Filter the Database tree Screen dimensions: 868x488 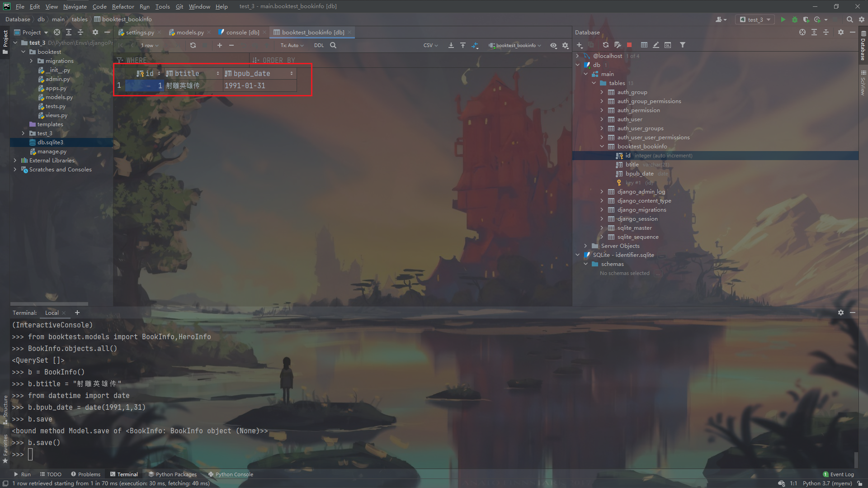(x=683, y=45)
